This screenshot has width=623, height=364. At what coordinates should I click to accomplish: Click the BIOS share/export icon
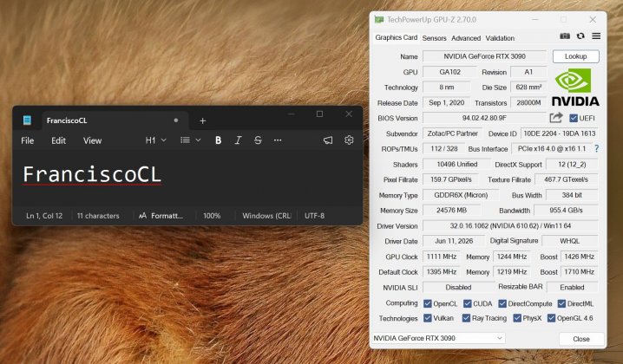556,118
